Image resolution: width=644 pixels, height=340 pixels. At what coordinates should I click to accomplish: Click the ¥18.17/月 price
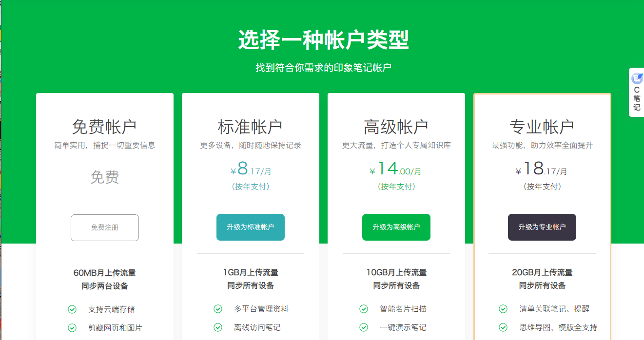[x=542, y=169]
